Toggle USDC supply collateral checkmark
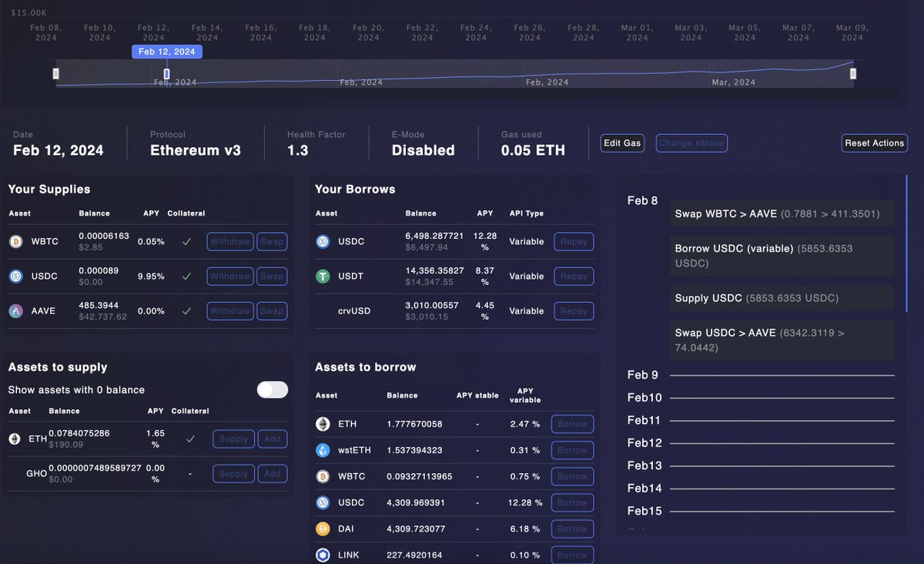 click(x=186, y=276)
